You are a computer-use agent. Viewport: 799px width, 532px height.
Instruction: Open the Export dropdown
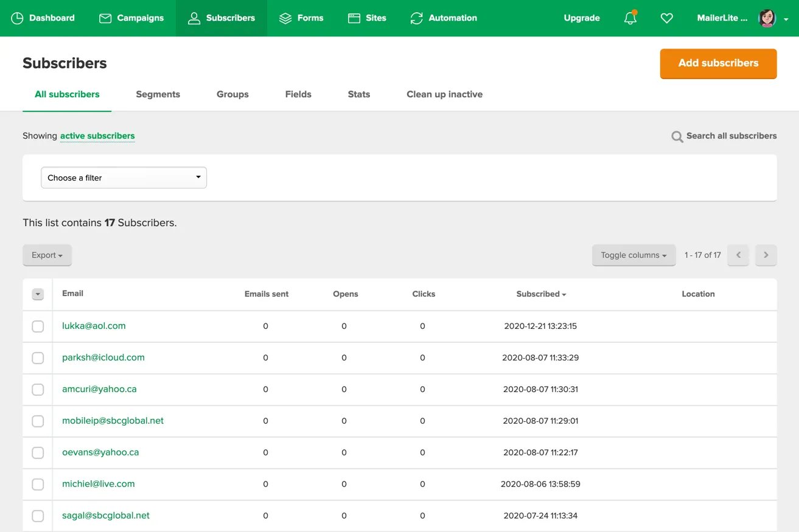47,255
